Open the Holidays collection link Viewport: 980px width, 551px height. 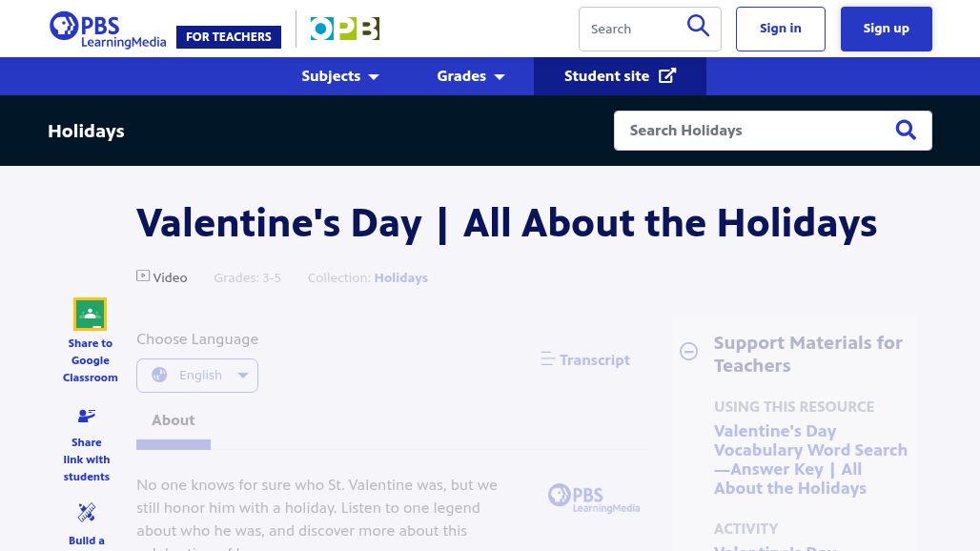(x=400, y=277)
